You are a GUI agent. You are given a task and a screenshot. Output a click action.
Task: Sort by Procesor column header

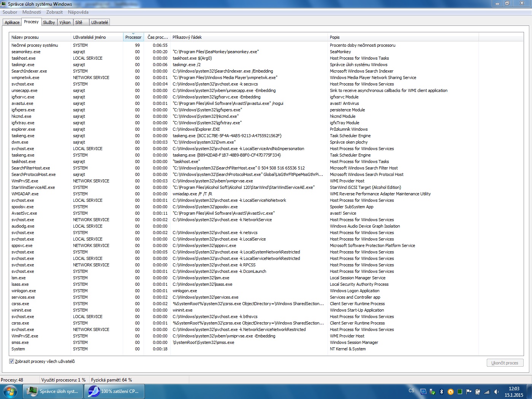pyautogui.click(x=133, y=37)
